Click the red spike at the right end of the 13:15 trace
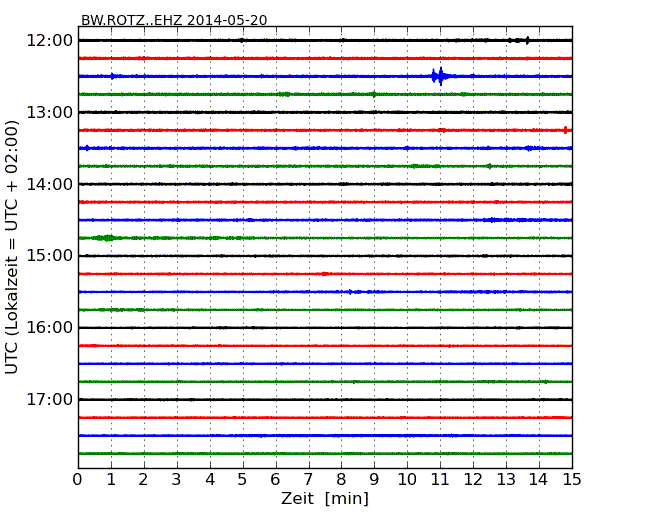Screen dimensions: 650x520 pos(565,130)
